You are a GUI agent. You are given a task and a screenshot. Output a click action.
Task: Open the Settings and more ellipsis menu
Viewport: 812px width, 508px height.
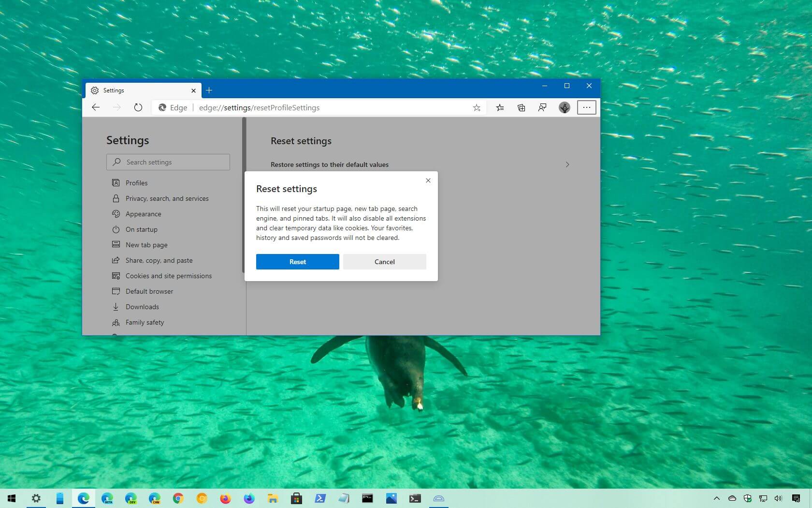point(586,107)
